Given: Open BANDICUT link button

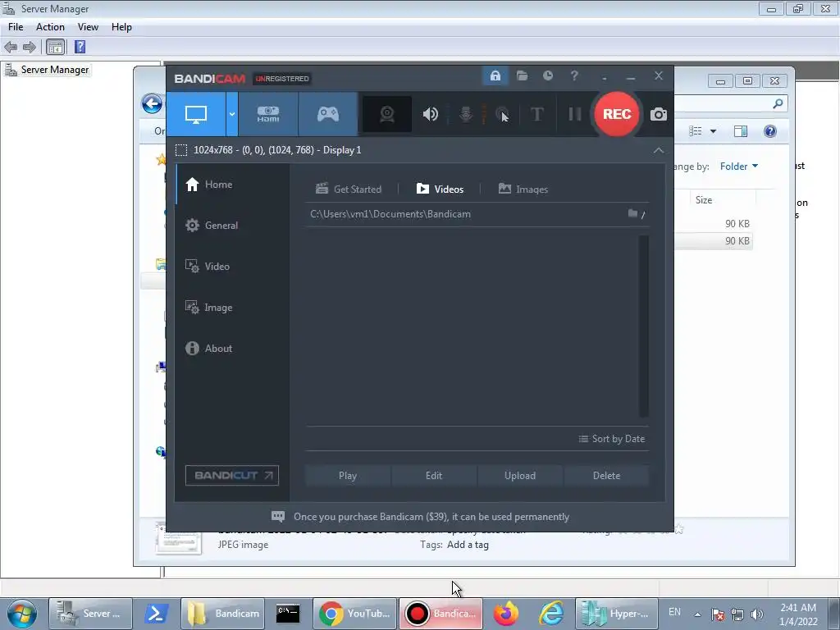Looking at the screenshot, I should tap(232, 475).
